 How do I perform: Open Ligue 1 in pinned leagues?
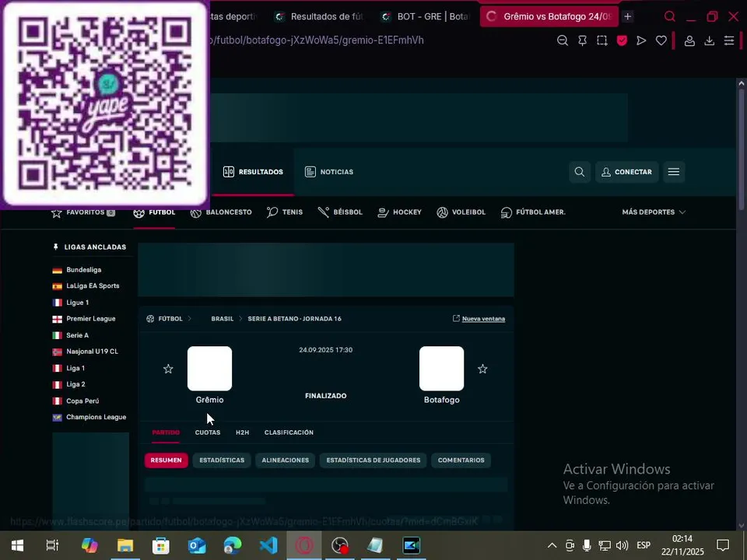pos(71,303)
